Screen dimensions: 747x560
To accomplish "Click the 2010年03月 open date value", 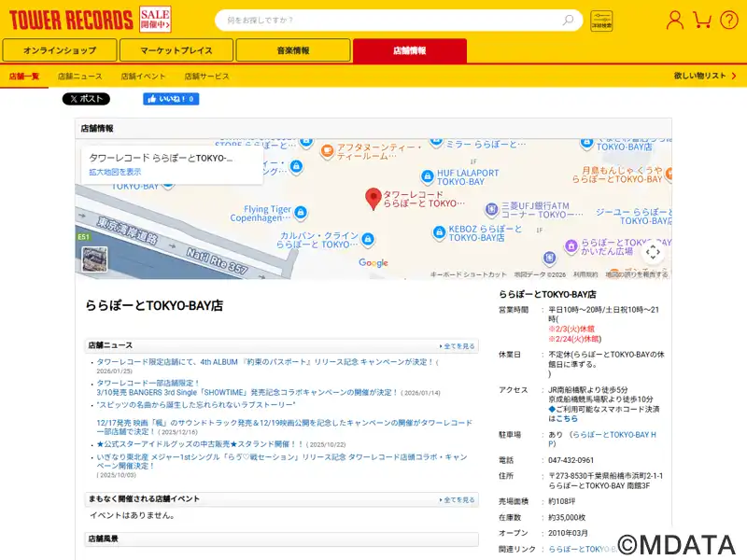I will point(568,533).
